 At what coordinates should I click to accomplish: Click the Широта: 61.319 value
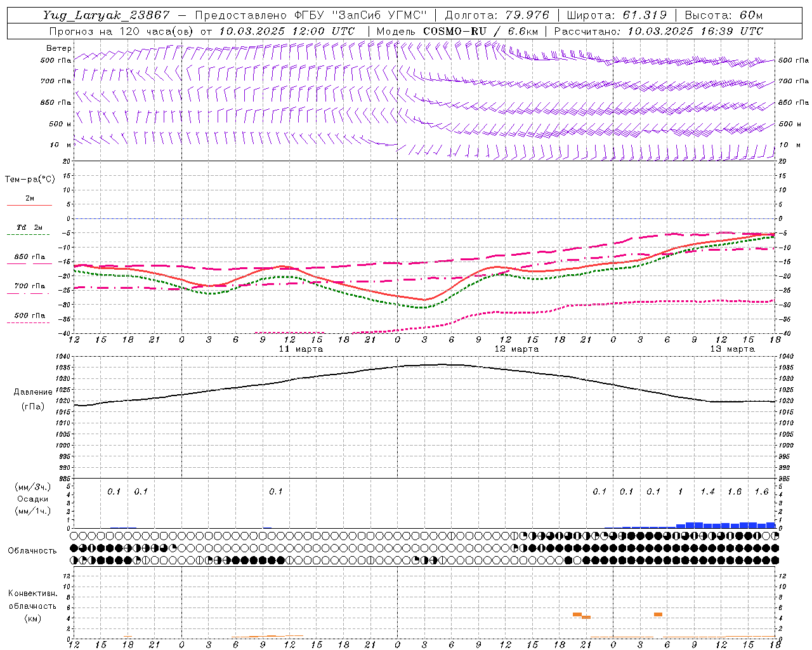pyautogui.click(x=617, y=15)
